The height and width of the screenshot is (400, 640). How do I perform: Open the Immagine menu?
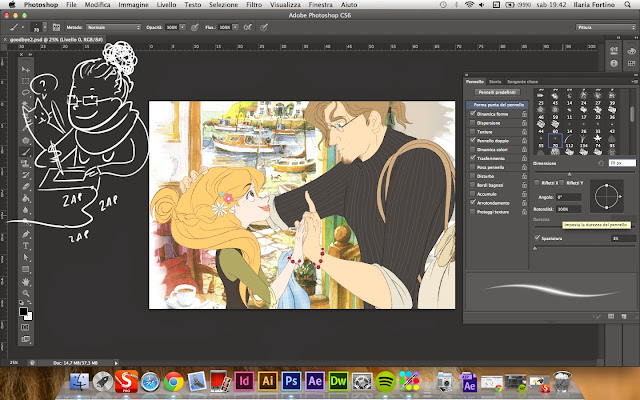pos(133,4)
